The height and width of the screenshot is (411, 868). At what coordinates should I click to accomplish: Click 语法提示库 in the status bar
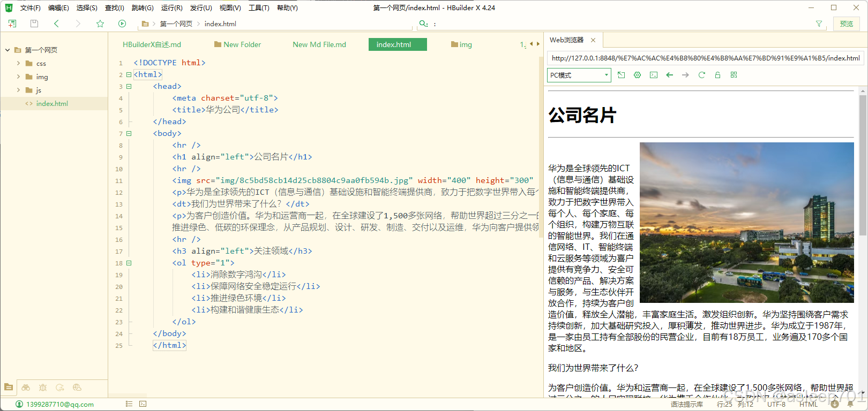(x=687, y=405)
